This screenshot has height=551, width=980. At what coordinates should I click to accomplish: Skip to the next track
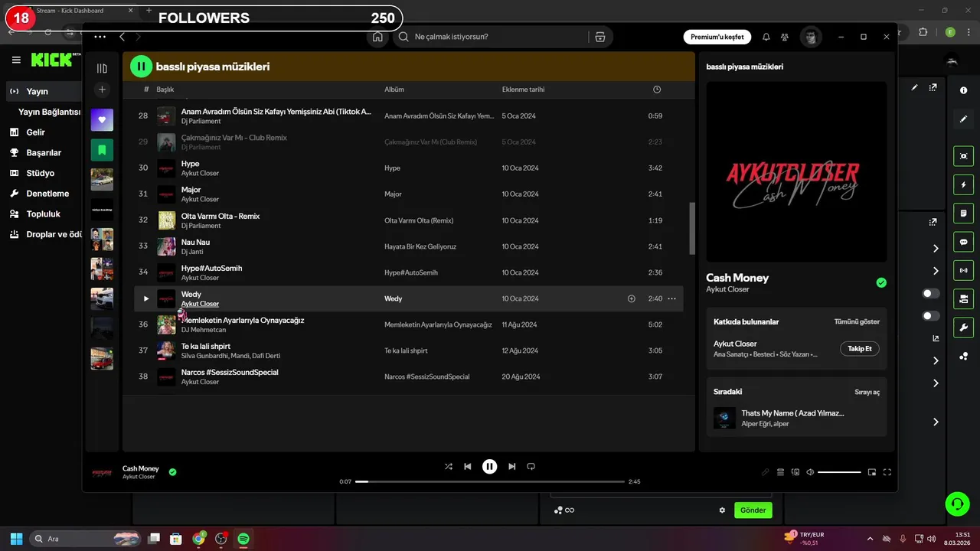pos(511,466)
